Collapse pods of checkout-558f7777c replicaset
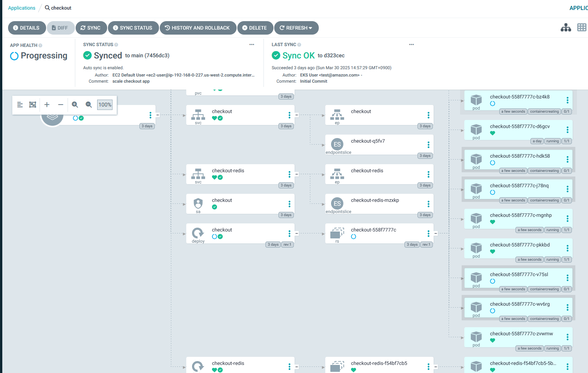The image size is (588, 373). tap(436, 233)
